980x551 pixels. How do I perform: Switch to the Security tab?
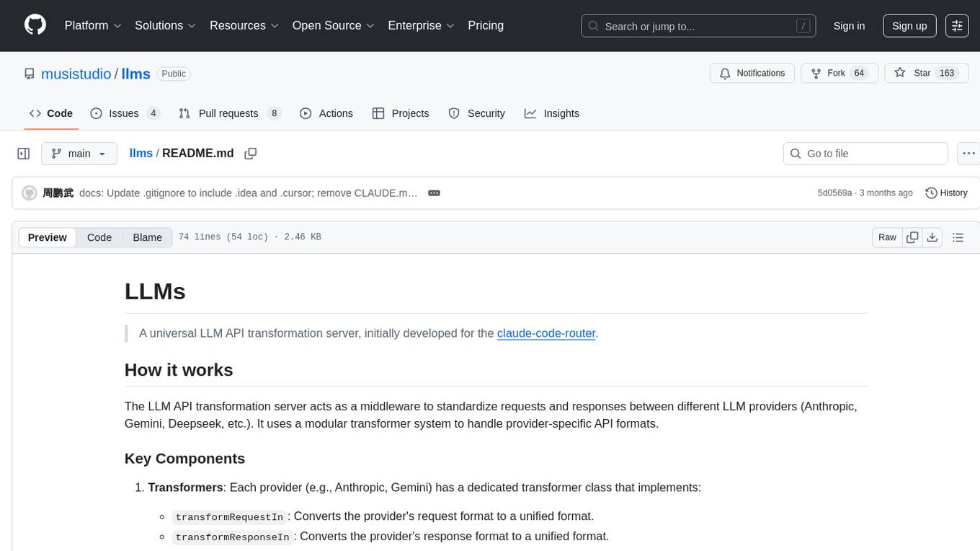tap(477, 113)
